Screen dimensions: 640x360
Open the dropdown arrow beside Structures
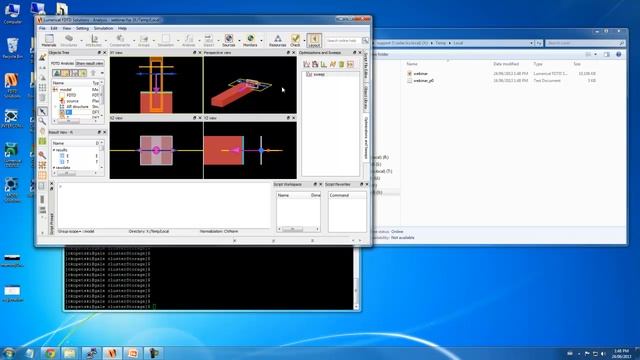[81, 40]
